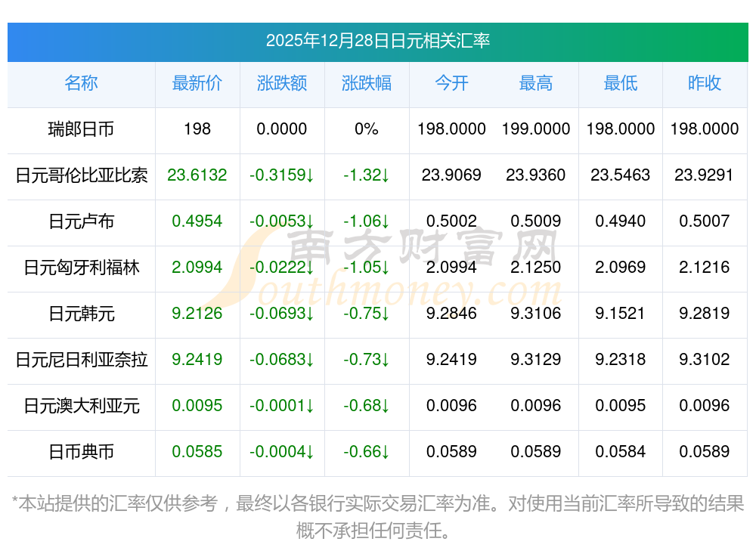
Task: Click change percent -0.73↓
Action: (x=367, y=359)
